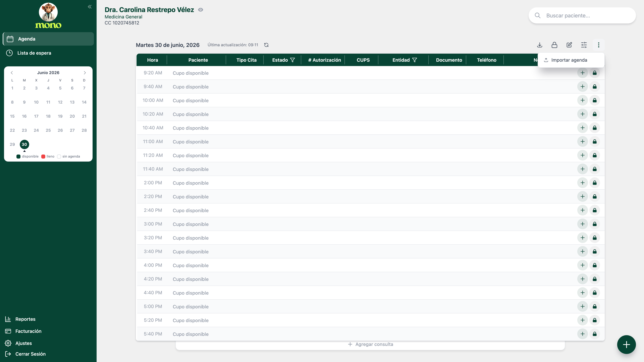Open Ajustes settings
The image size is (644, 362).
(x=18, y=343)
